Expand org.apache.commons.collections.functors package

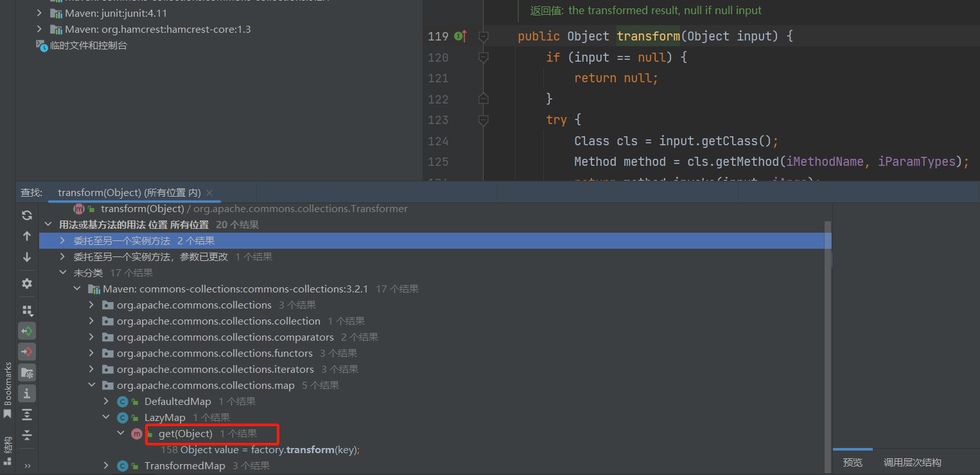tap(92, 354)
